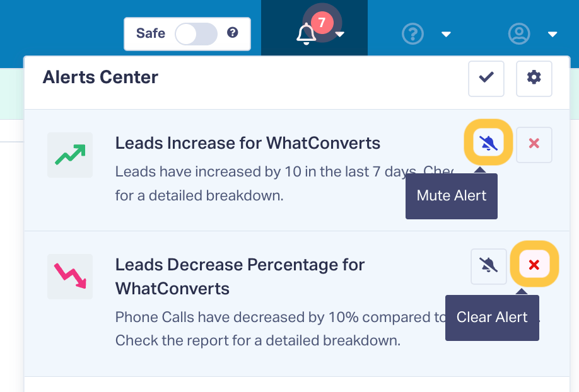The height and width of the screenshot is (392, 579).
Task: Clear the Leads Increase alert
Action: tap(534, 145)
